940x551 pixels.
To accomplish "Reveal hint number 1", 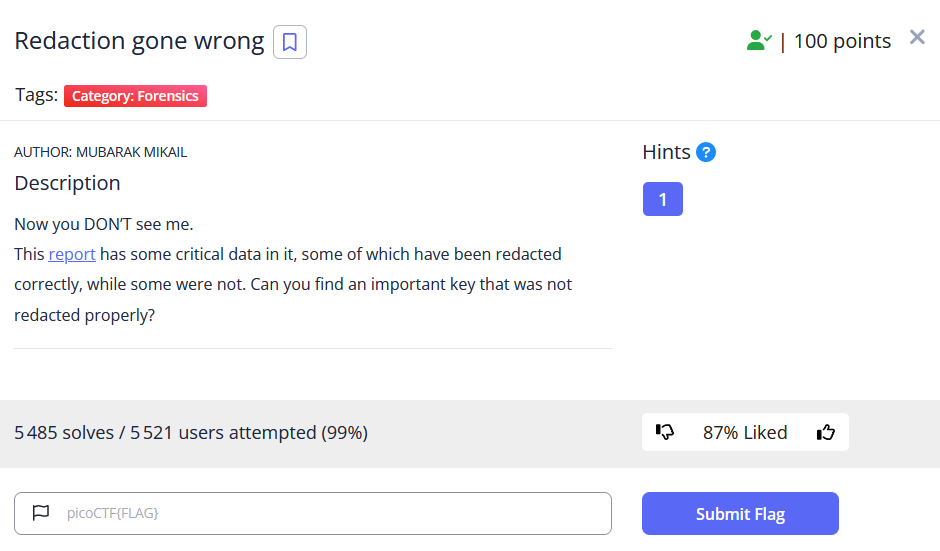I will pyautogui.click(x=662, y=199).
